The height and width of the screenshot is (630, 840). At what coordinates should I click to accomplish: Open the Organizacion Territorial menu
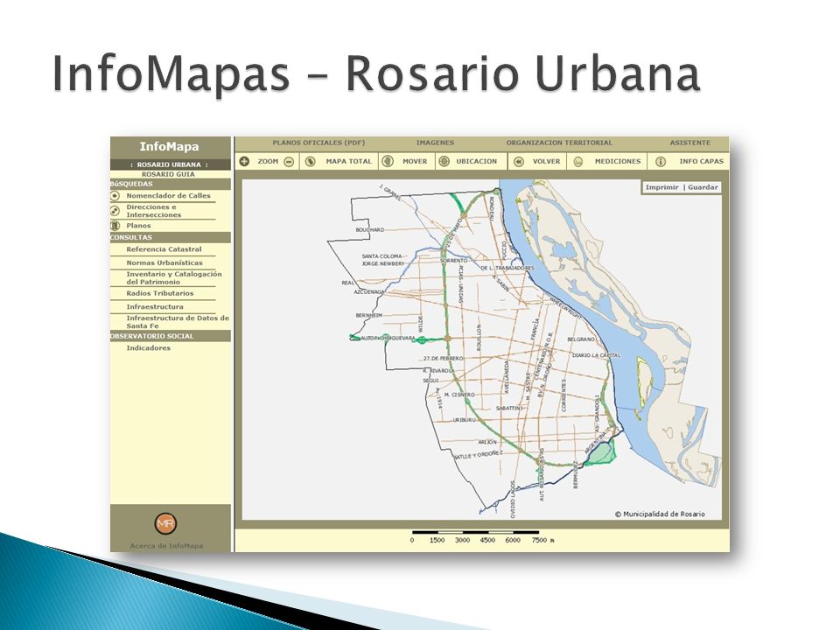pos(559,143)
